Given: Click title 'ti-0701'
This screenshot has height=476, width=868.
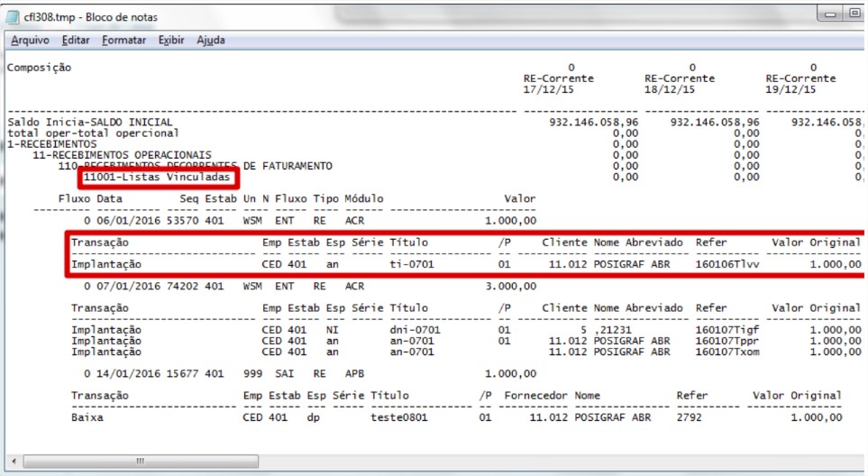Looking at the screenshot, I should (x=412, y=264).
